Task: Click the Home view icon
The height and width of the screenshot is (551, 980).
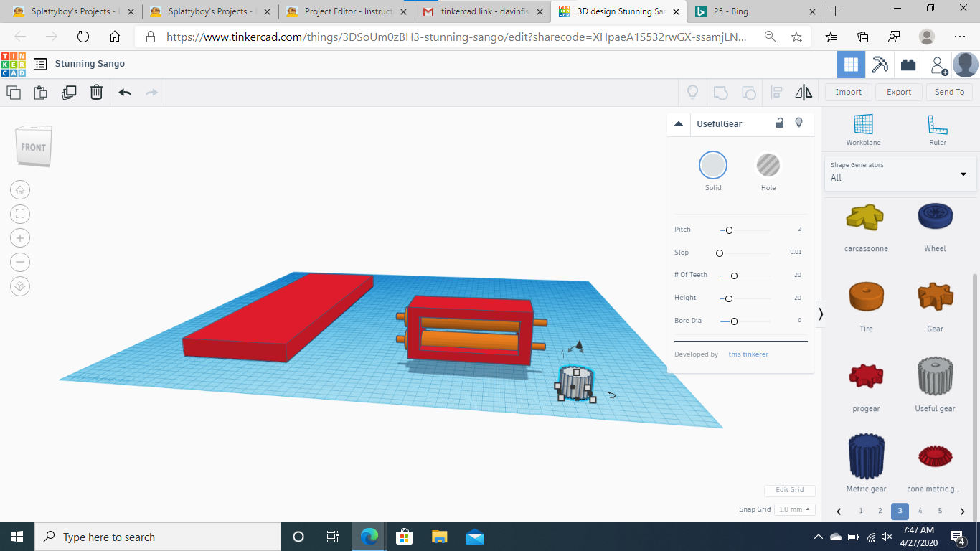Action: pyautogui.click(x=20, y=190)
